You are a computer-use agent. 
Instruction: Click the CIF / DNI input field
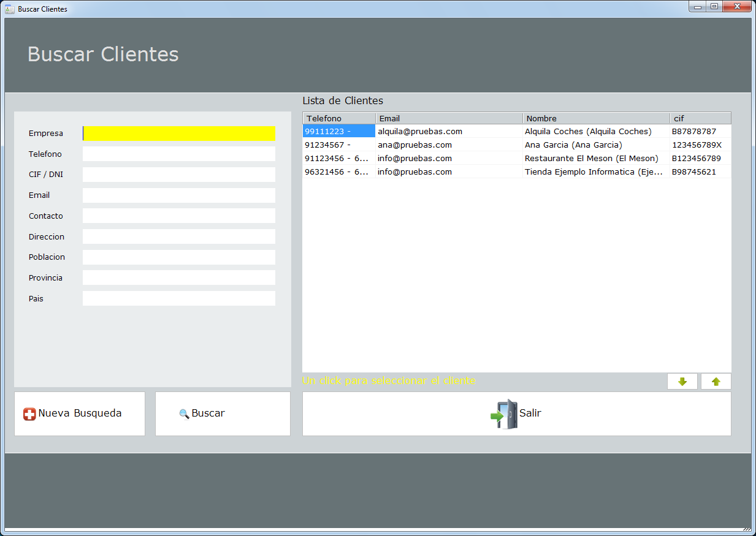pos(179,175)
